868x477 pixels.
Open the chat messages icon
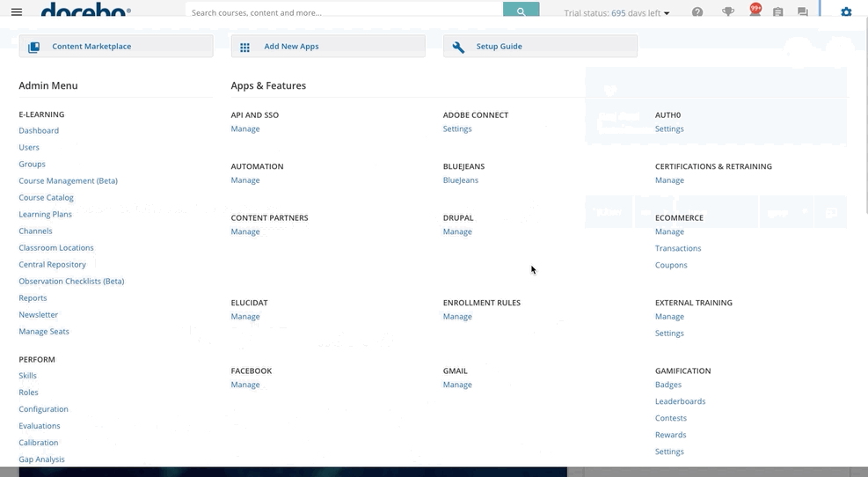803,11
